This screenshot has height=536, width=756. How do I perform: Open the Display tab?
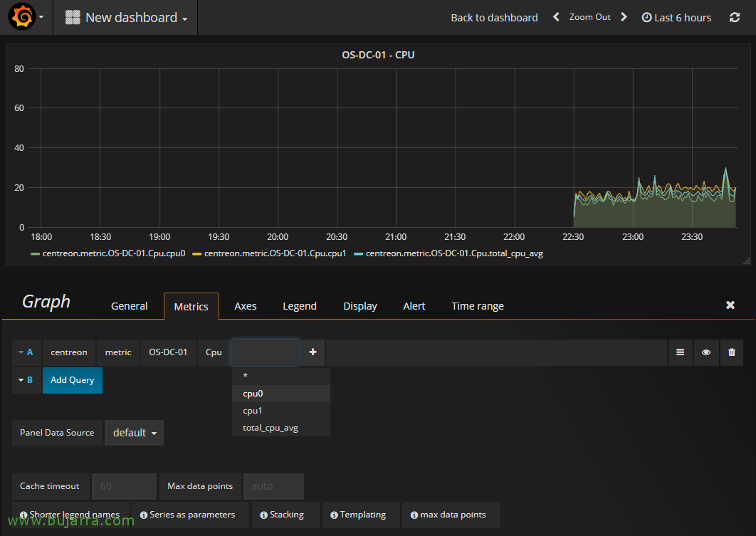coord(360,306)
